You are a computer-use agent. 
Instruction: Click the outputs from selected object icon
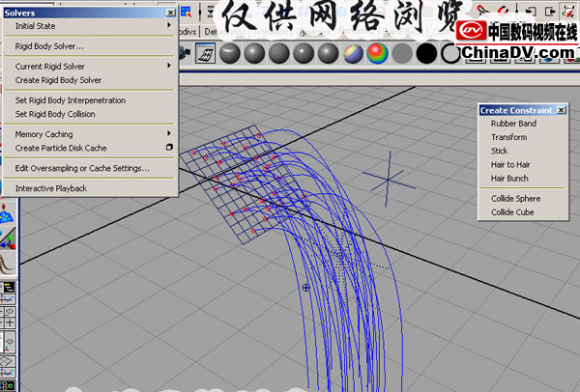(x=550, y=11)
